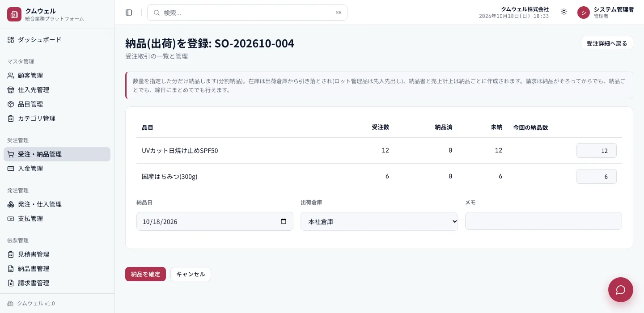Viewport: 644px width, 313px height.
Task: Click the footer クムウェル v1.0 building icon
Action: coord(11,304)
